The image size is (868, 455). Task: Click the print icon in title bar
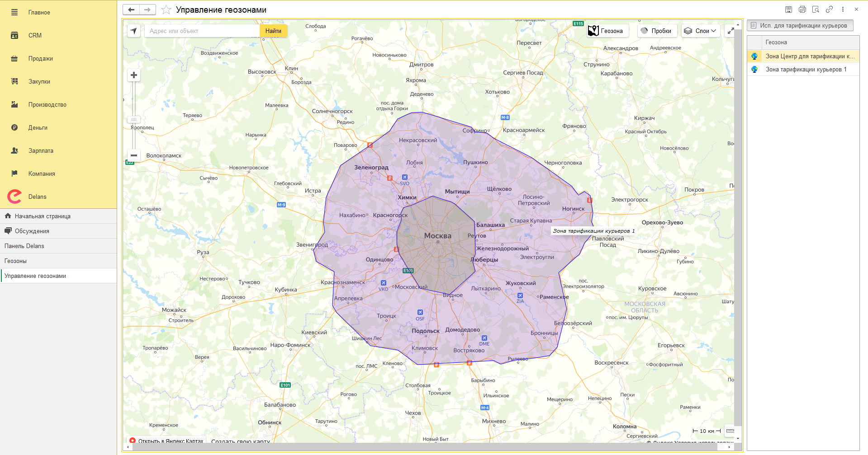802,9
